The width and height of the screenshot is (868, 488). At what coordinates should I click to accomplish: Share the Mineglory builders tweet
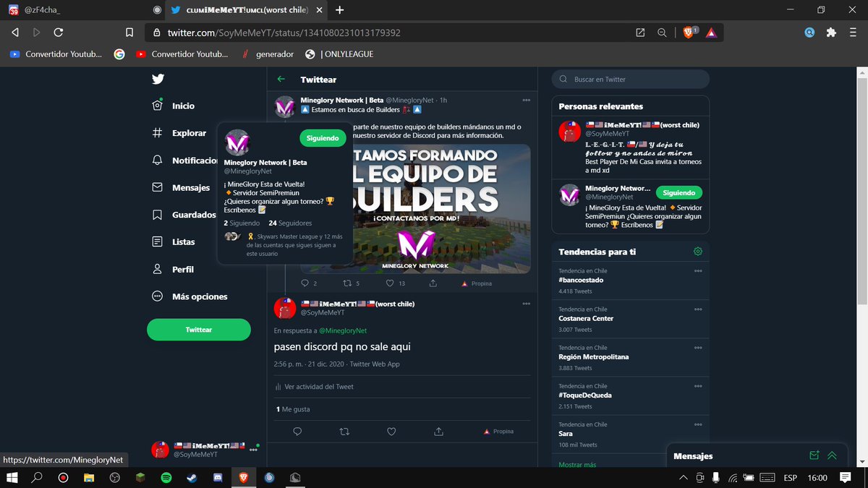point(433,283)
